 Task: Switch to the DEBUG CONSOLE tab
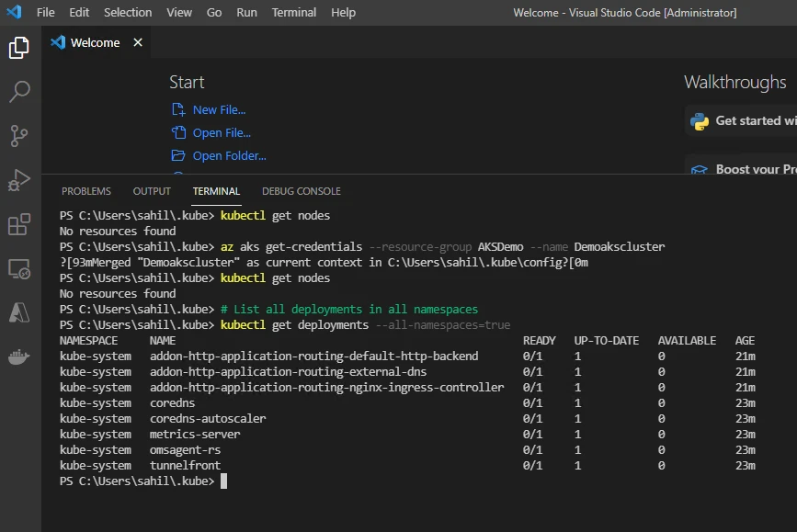[301, 191]
